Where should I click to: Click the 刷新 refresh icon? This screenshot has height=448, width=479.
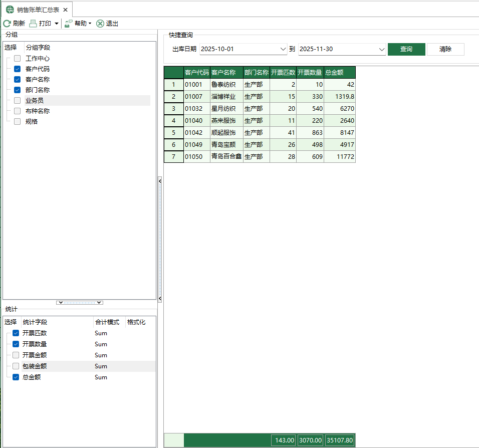[x=7, y=24]
